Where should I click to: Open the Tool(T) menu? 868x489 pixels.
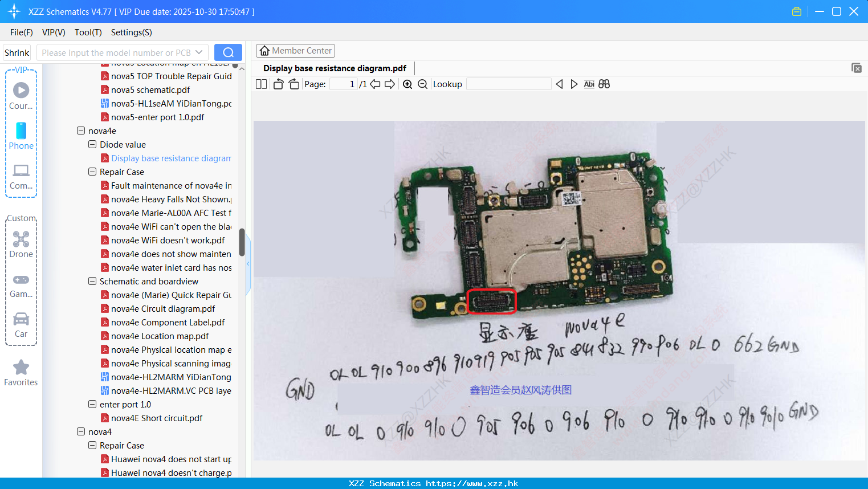point(88,32)
